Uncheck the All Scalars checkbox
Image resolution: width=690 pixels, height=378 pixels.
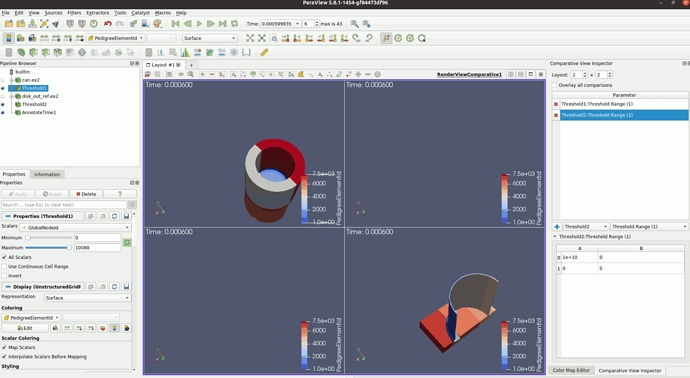point(4,257)
